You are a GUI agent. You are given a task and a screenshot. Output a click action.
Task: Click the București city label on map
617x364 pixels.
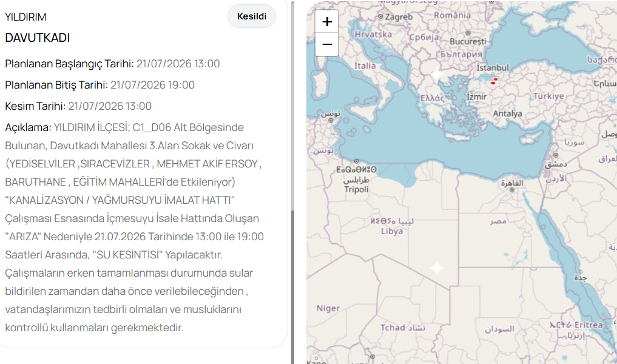[468, 41]
